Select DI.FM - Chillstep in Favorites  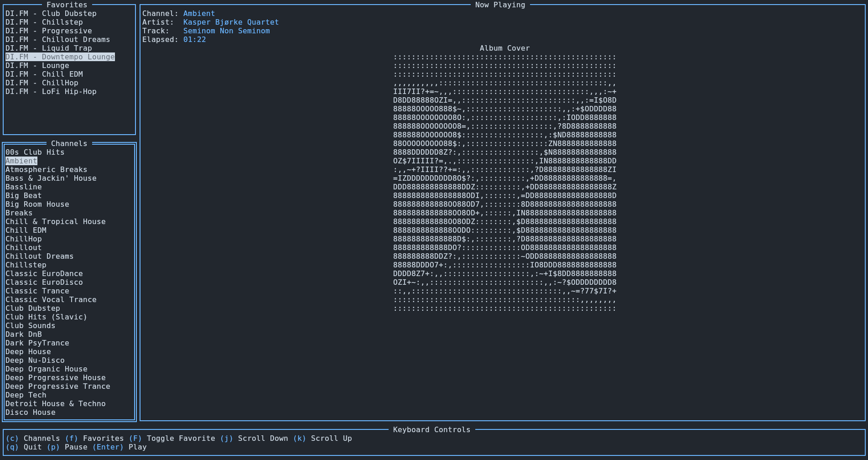(44, 22)
